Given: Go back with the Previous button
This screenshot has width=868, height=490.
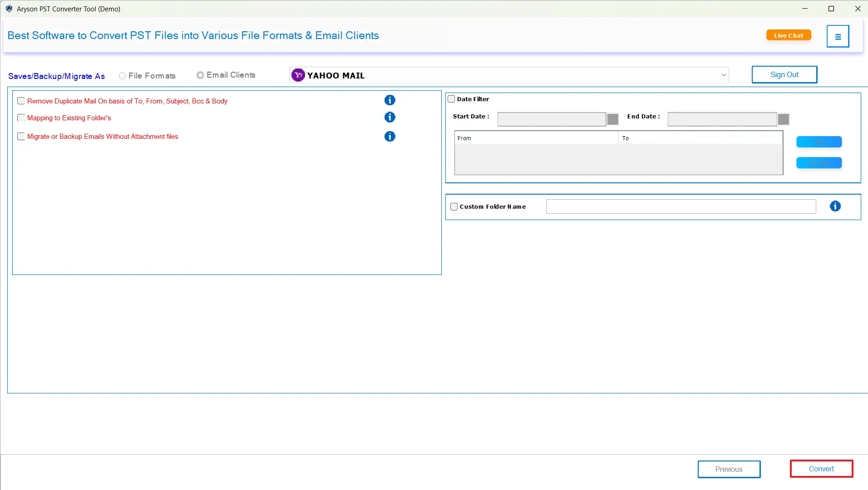Looking at the screenshot, I should 729,469.
